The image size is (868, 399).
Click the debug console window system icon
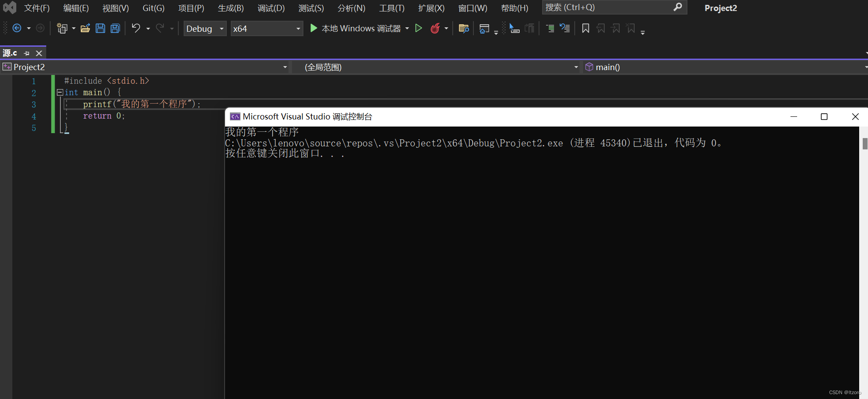(x=235, y=117)
